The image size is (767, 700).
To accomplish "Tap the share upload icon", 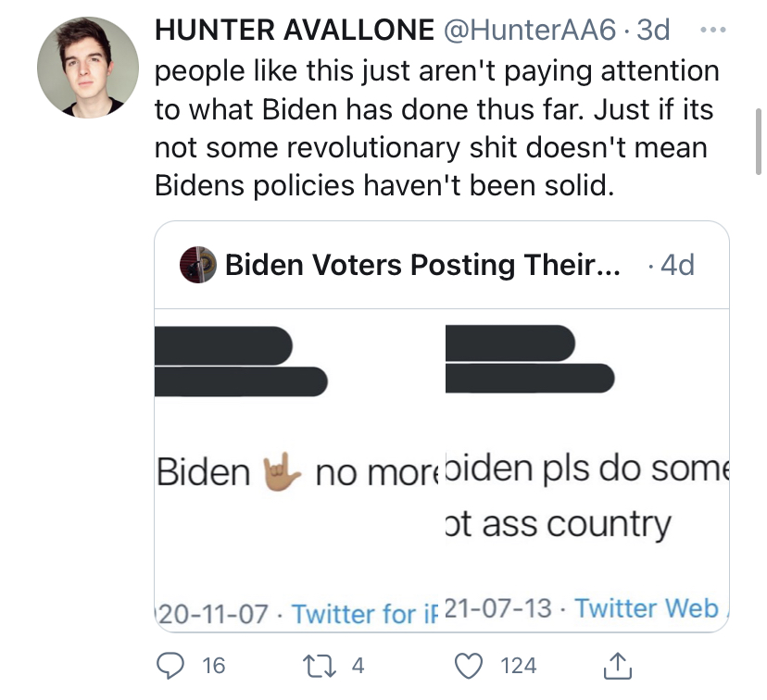I will (x=617, y=666).
